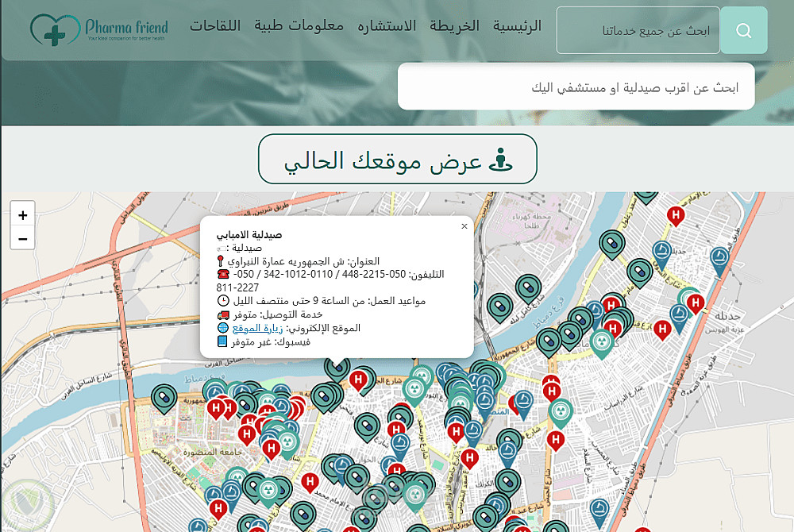Click the hospital H marker next to جديلة label

(696, 303)
